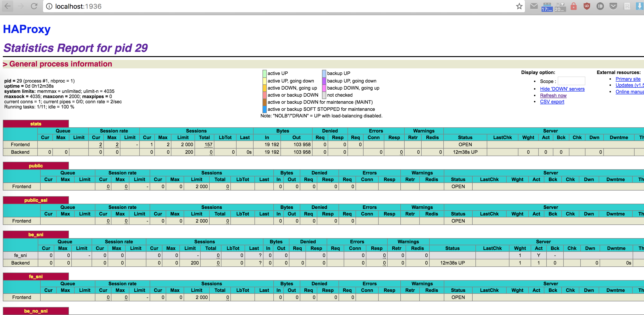Viewport: 644px width, 315px height.
Task: Click stats Frontend bytes in 19 192
Action: click(271, 145)
